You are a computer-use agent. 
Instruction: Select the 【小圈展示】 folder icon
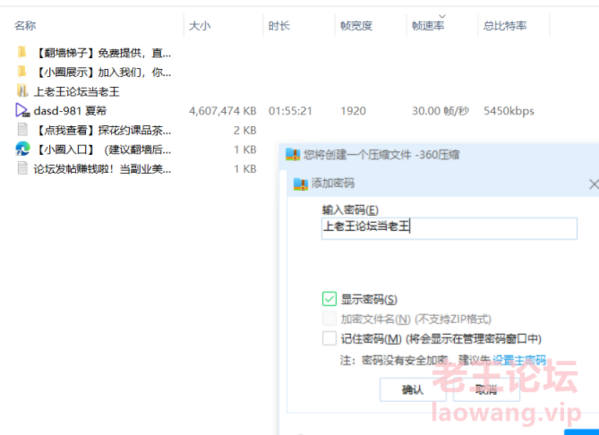coord(22,72)
